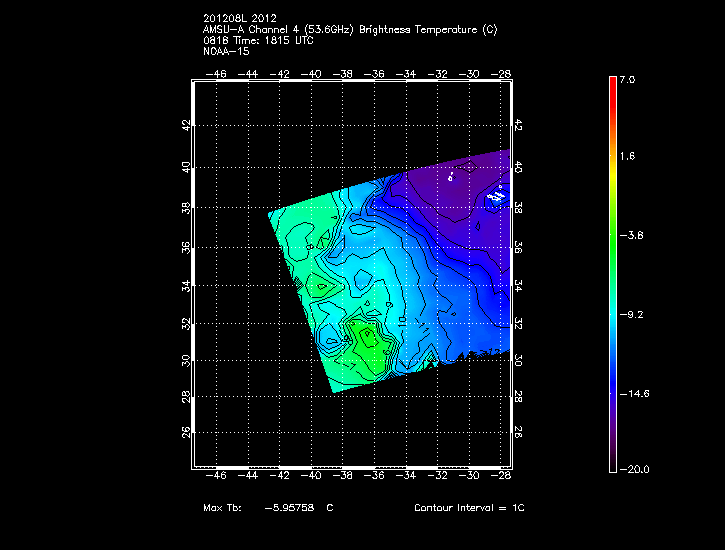Click the white markings near 38N in the purple area
This screenshot has height=550, width=725.
[494, 197]
